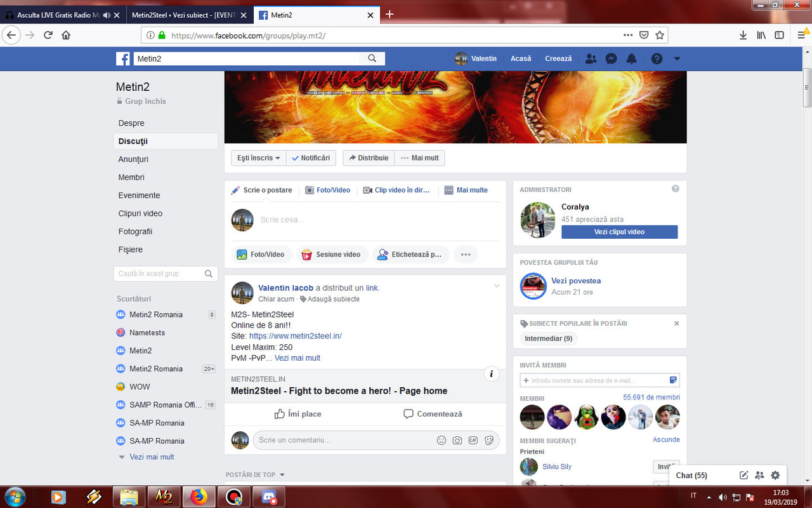Viewport: 812px width, 508px height.
Task: Open the help question mark icon
Action: click(657, 58)
